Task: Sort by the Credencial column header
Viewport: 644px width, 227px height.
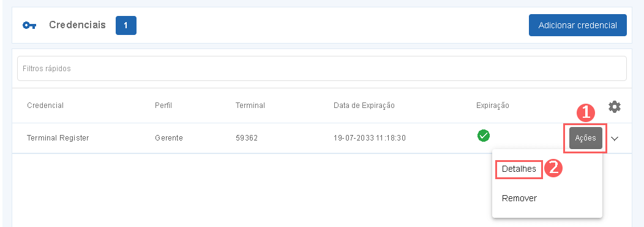Action: (x=45, y=106)
